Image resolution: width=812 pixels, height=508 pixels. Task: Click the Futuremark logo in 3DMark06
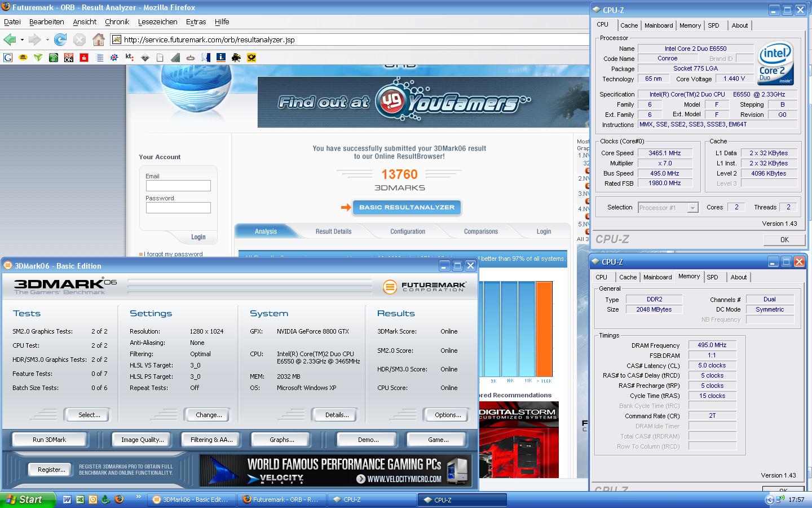click(x=425, y=287)
